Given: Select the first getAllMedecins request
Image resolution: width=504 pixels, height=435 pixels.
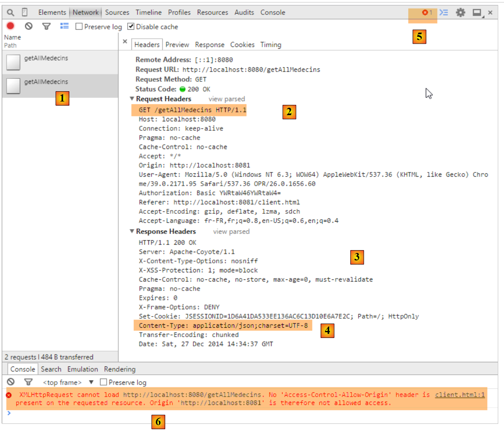Looking at the screenshot, I should 46,58.
